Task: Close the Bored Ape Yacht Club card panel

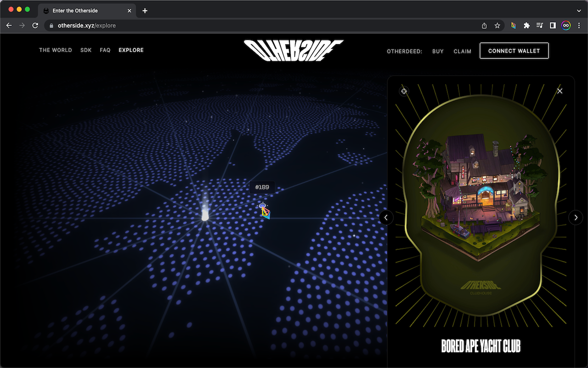Action: (560, 91)
